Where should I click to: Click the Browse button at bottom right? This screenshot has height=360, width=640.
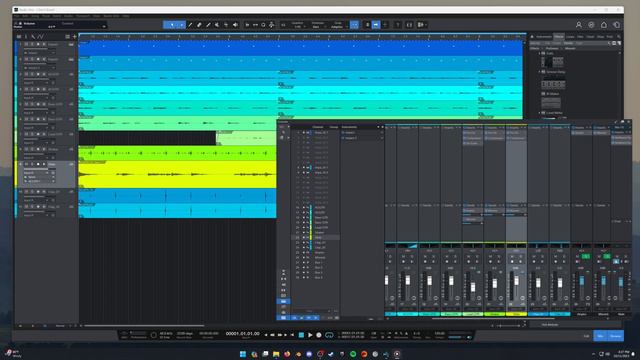point(616,336)
